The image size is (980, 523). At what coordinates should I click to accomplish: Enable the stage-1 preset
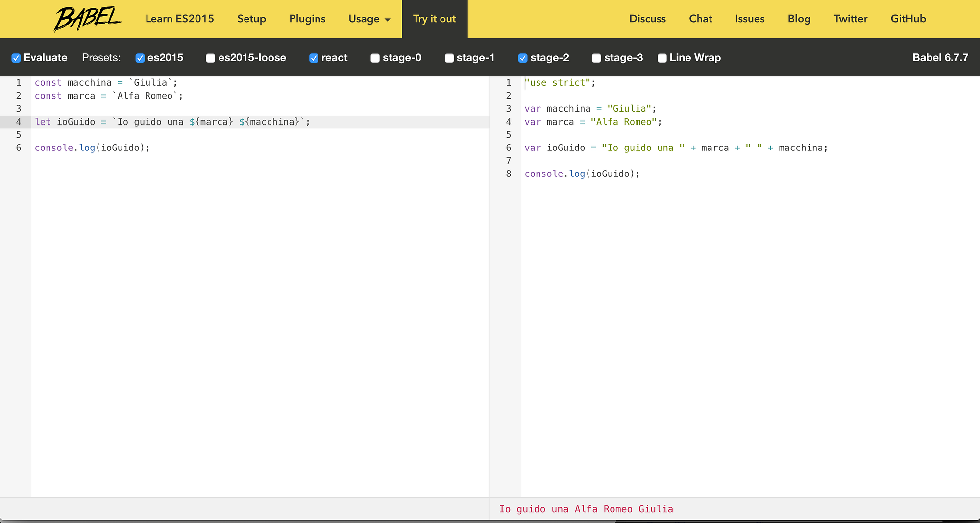click(x=449, y=58)
